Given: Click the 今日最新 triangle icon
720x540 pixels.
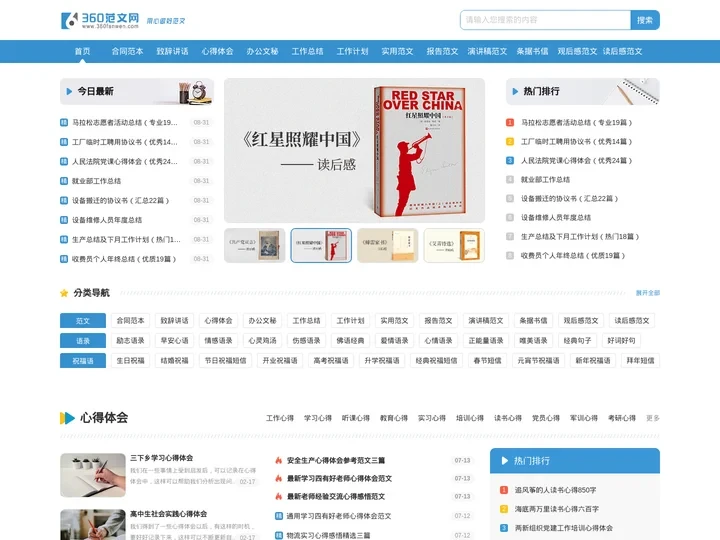Looking at the screenshot, I should (x=69, y=91).
